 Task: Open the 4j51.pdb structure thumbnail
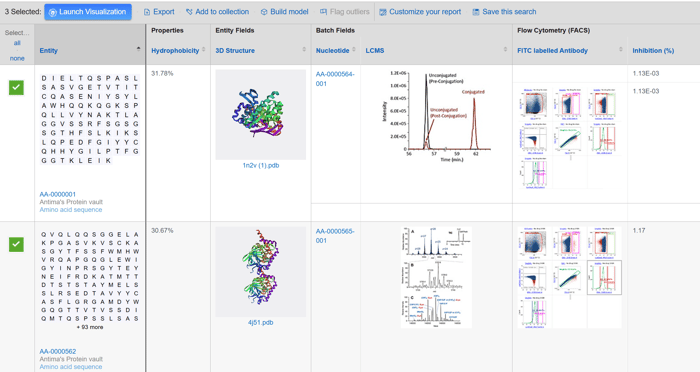[261, 272]
